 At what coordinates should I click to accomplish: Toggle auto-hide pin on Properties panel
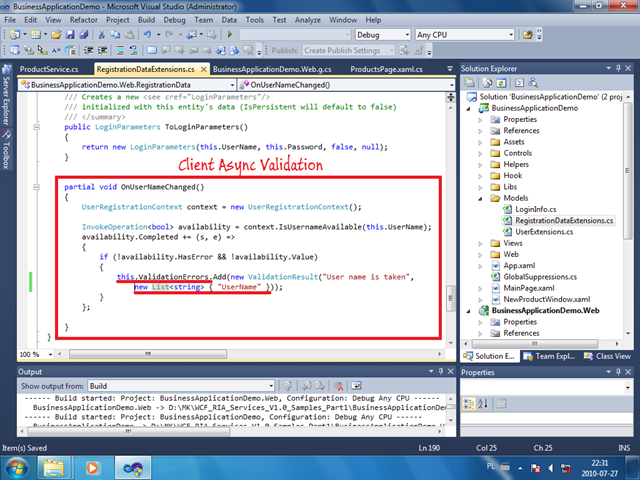pyautogui.click(x=618, y=371)
